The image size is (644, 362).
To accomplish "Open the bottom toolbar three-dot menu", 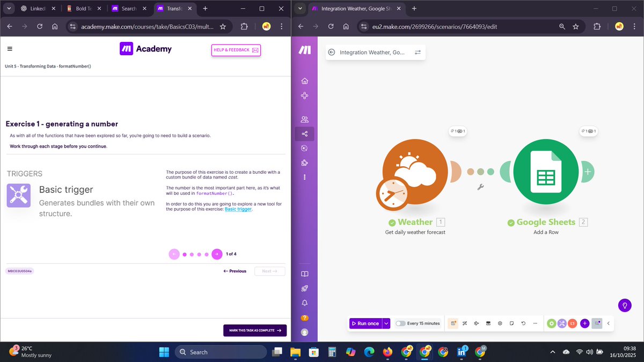I will click(x=535, y=323).
